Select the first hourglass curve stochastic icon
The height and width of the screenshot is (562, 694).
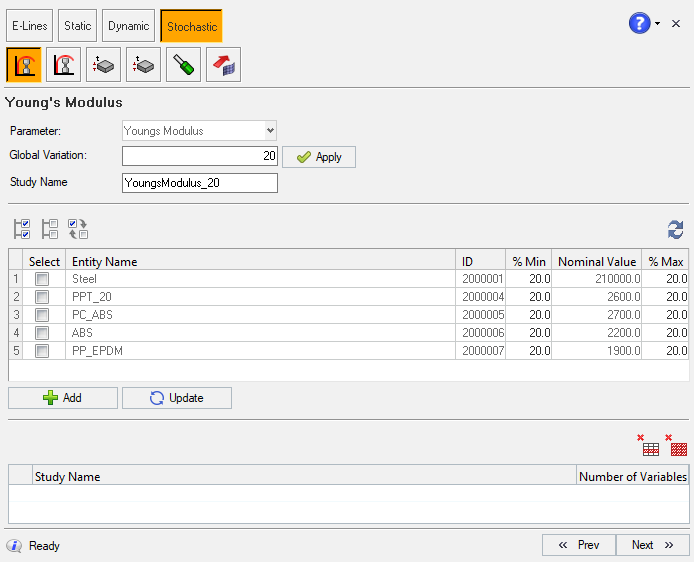click(x=23, y=64)
